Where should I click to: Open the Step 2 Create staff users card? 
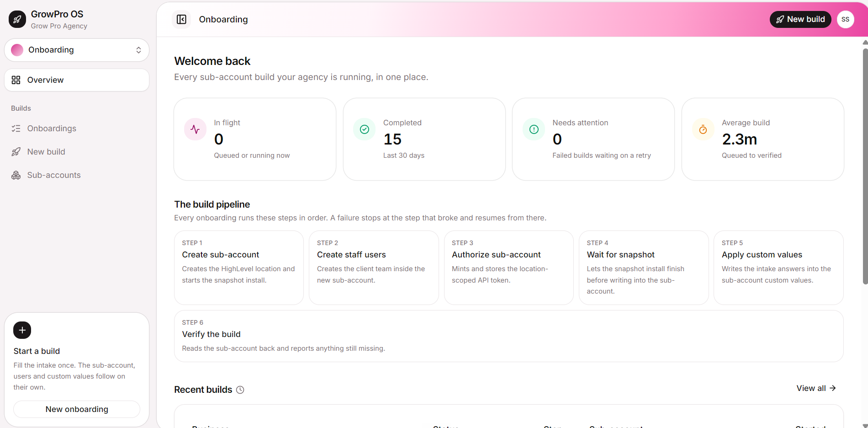(x=374, y=267)
